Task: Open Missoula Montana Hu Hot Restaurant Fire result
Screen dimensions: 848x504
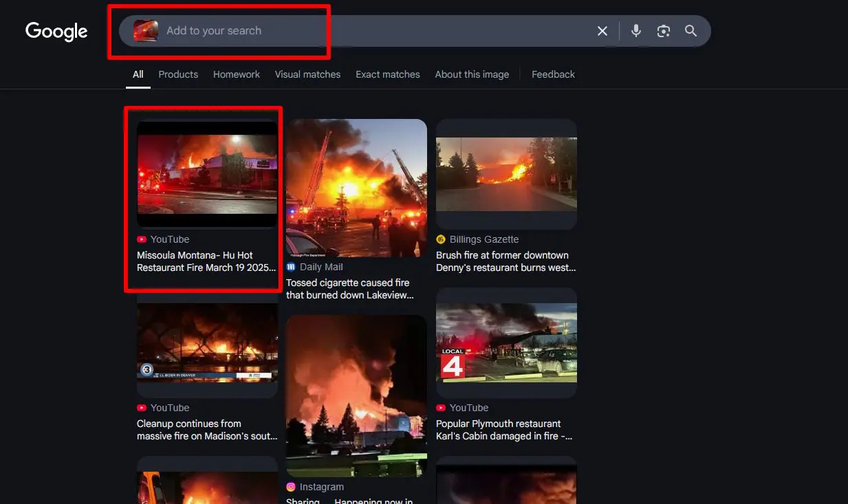Action: tap(206, 261)
